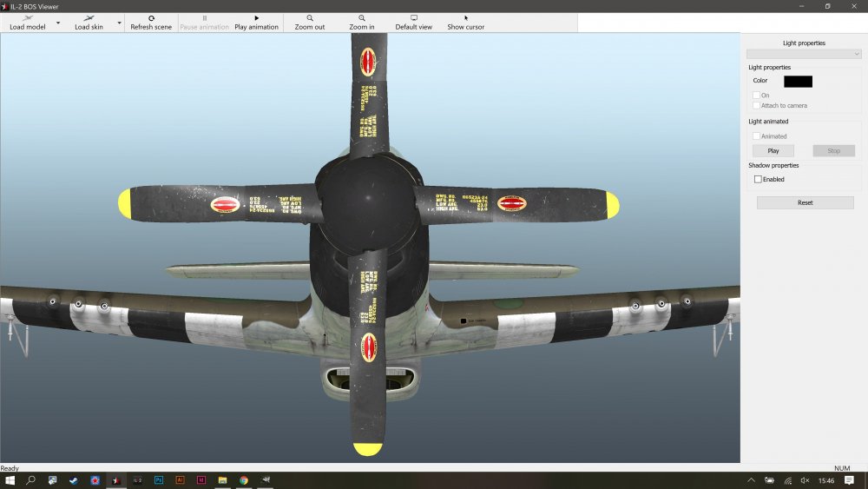Check the Attach to camera option
This screenshot has width=868, height=489.
click(x=756, y=106)
